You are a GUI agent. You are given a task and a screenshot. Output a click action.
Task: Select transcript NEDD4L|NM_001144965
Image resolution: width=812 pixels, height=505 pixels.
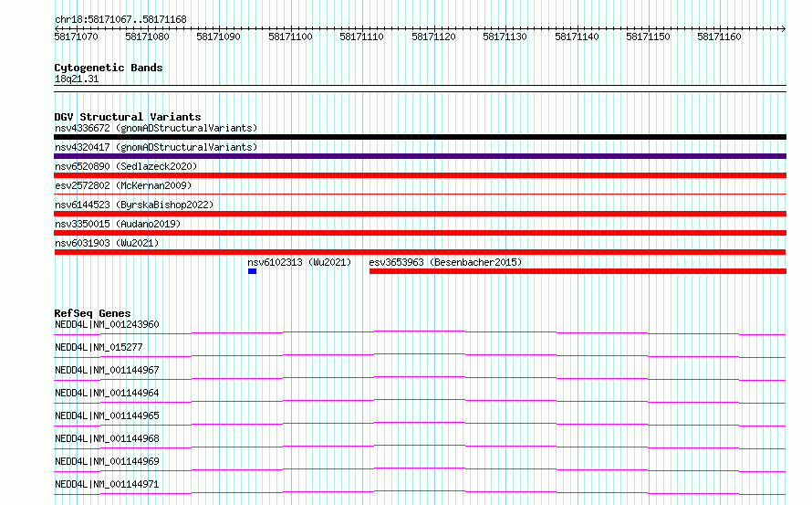point(107,416)
